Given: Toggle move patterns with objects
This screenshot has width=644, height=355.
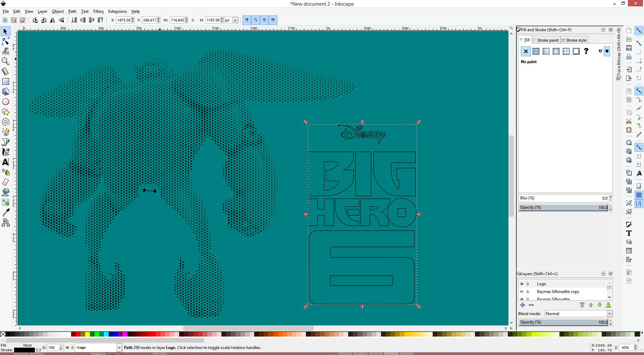Looking at the screenshot, I should pos(273,20).
